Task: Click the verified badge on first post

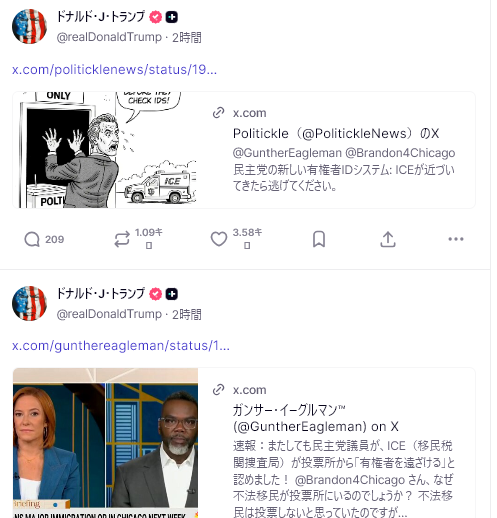Action: 155,17
